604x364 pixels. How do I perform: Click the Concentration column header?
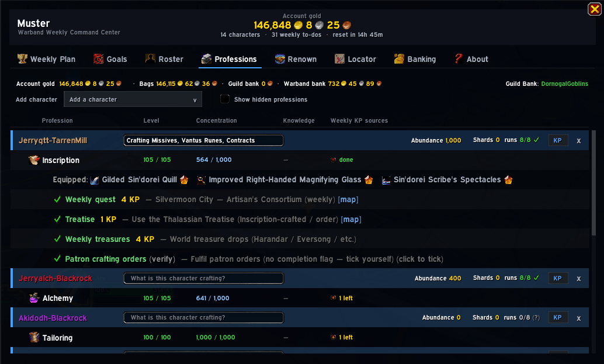(217, 120)
